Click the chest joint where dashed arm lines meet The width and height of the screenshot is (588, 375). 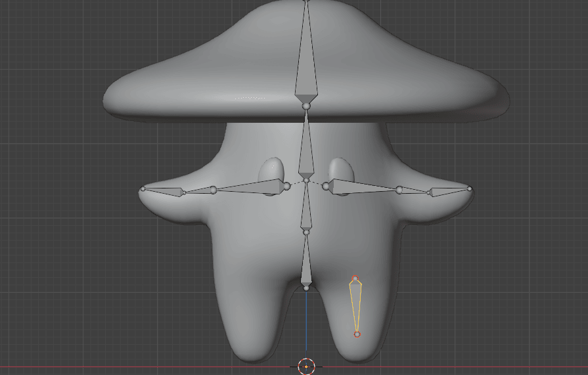pyautogui.click(x=306, y=180)
